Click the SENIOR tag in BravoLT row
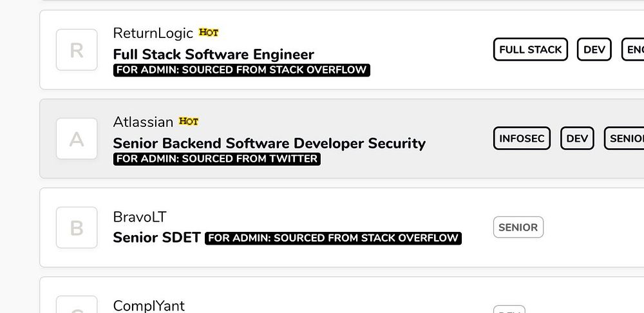Screen dimensions: 644x313 pos(518,227)
